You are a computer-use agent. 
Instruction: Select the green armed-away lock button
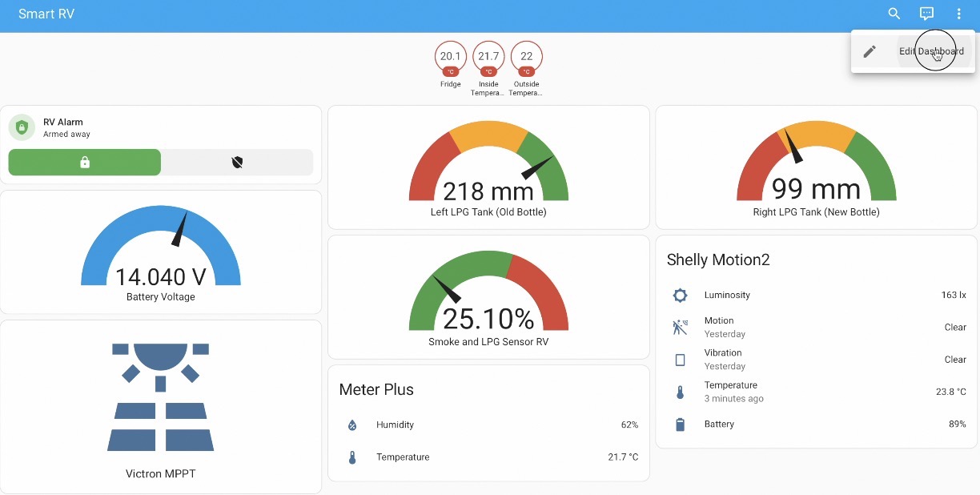(x=85, y=162)
